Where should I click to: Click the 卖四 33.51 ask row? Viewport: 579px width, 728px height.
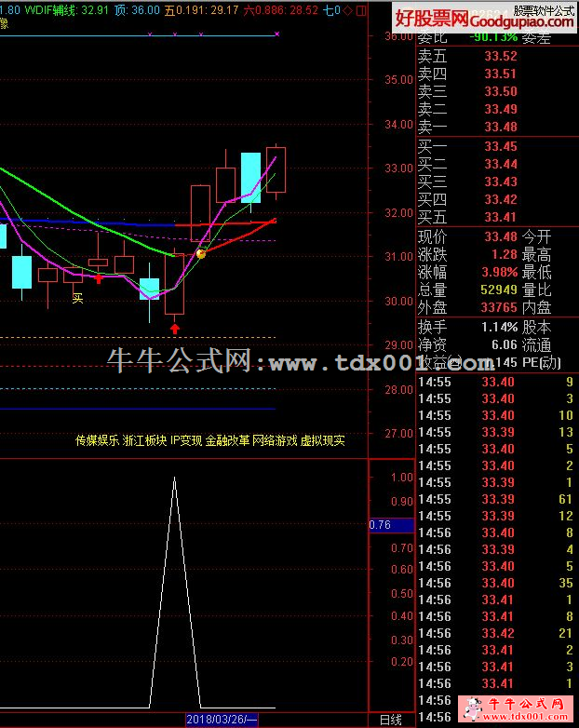point(467,74)
